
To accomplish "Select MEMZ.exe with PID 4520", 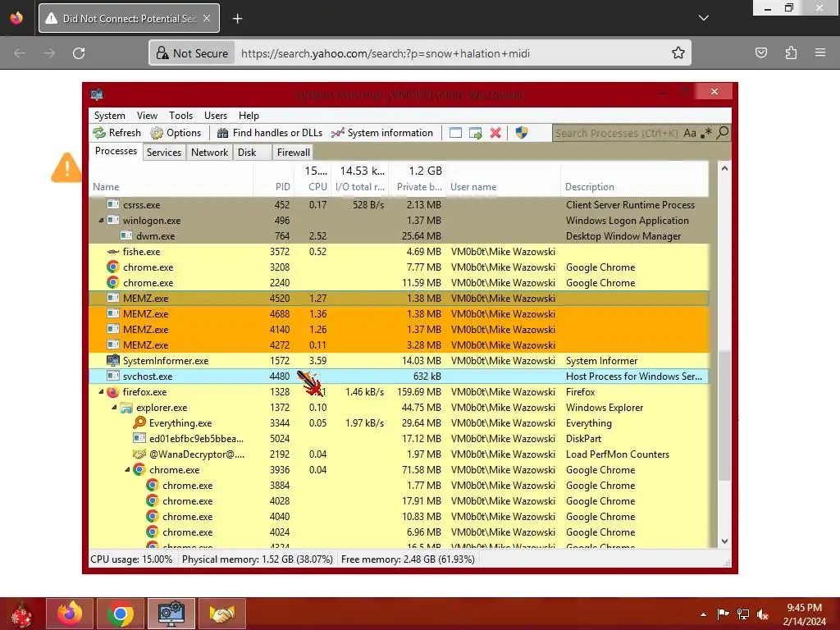I will 399,299.
